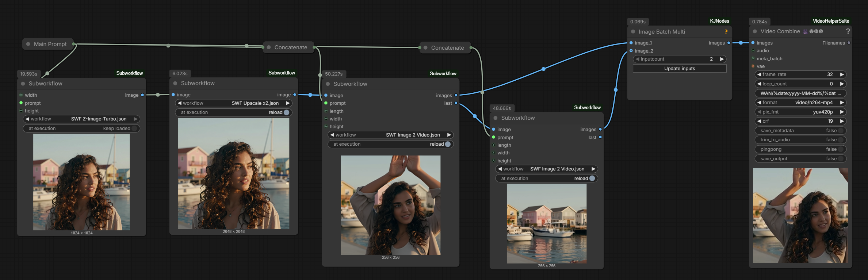Collapse the 50.227s Subworkflow node via title dot
The width and height of the screenshot is (868, 280).
point(328,84)
